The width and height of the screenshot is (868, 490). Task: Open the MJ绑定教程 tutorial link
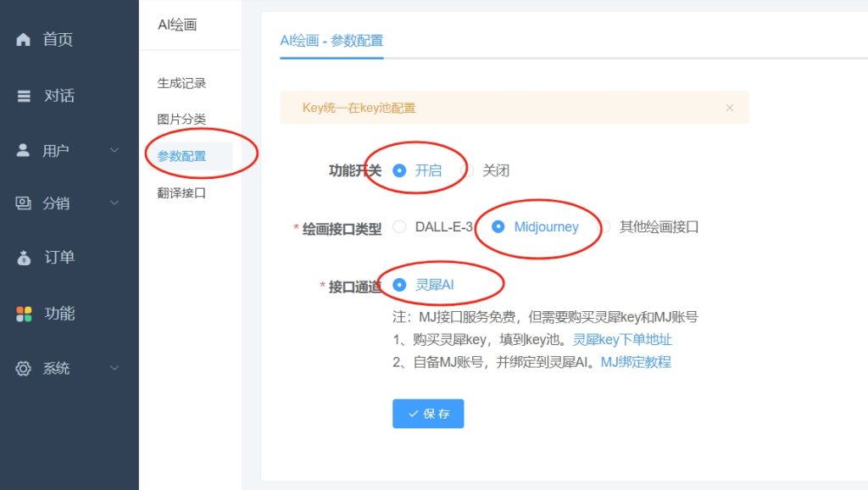pyautogui.click(x=637, y=361)
